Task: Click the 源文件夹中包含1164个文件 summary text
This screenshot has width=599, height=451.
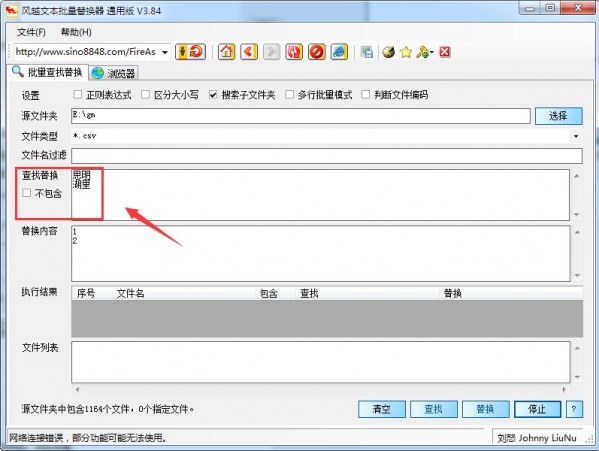Action: [108, 409]
